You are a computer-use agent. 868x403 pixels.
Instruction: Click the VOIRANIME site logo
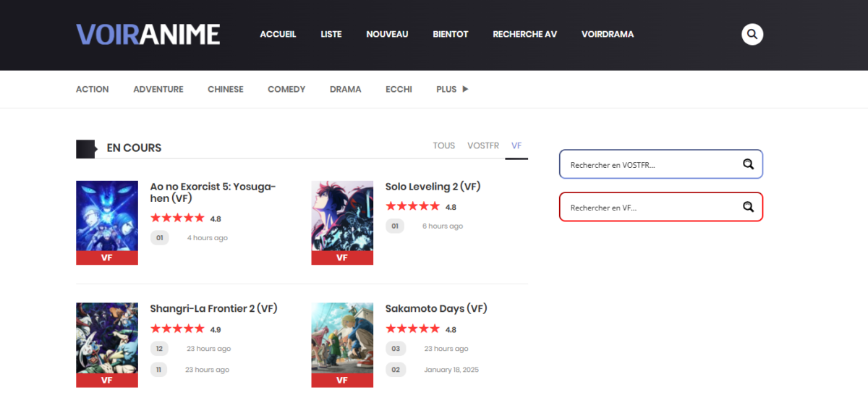click(x=148, y=34)
